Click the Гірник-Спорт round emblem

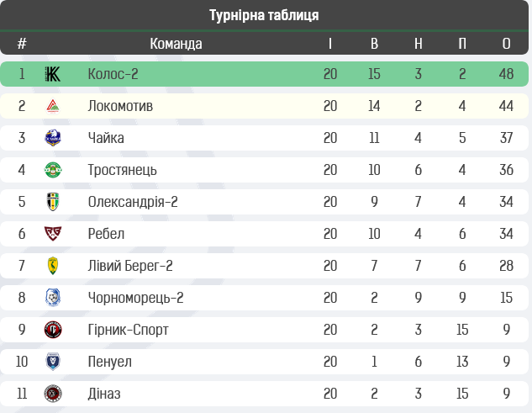53,330
